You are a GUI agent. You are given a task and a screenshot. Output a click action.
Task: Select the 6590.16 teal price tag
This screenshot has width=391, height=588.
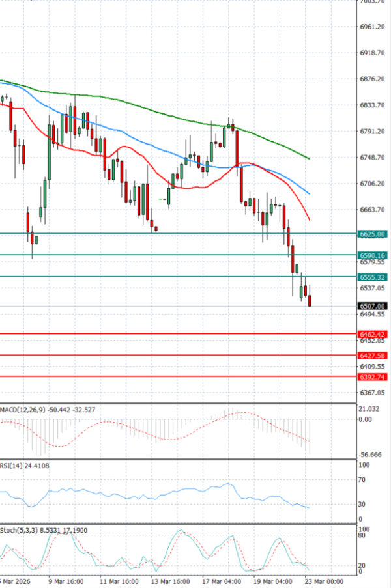(x=373, y=256)
